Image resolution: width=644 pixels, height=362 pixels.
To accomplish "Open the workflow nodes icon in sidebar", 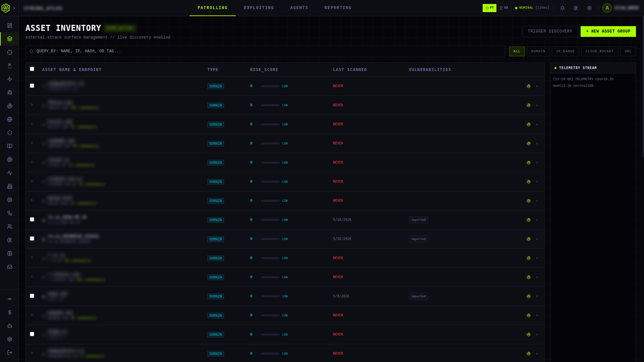I will point(10,213).
